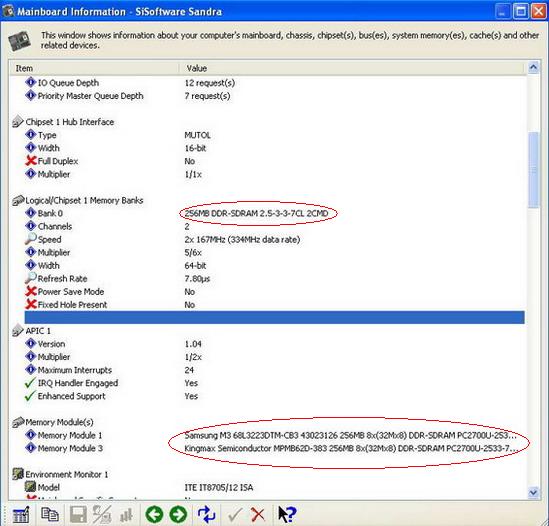The width and height of the screenshot is (549, 526).
Task: Click the greyed-out bar chart icon
Action: coord(126,515)
